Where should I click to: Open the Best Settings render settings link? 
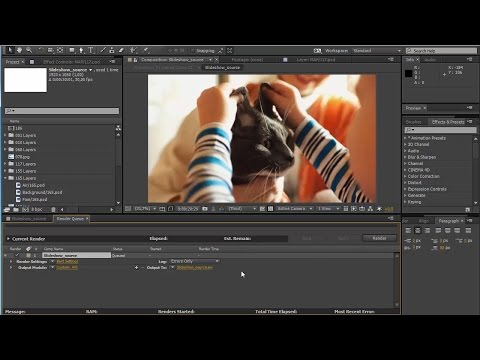pos(67,262)
